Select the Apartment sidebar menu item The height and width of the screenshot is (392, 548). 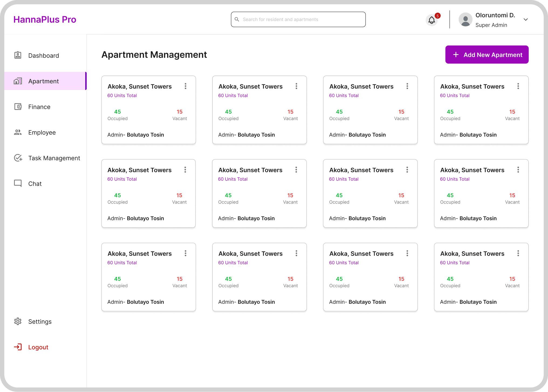coord(45,81)
